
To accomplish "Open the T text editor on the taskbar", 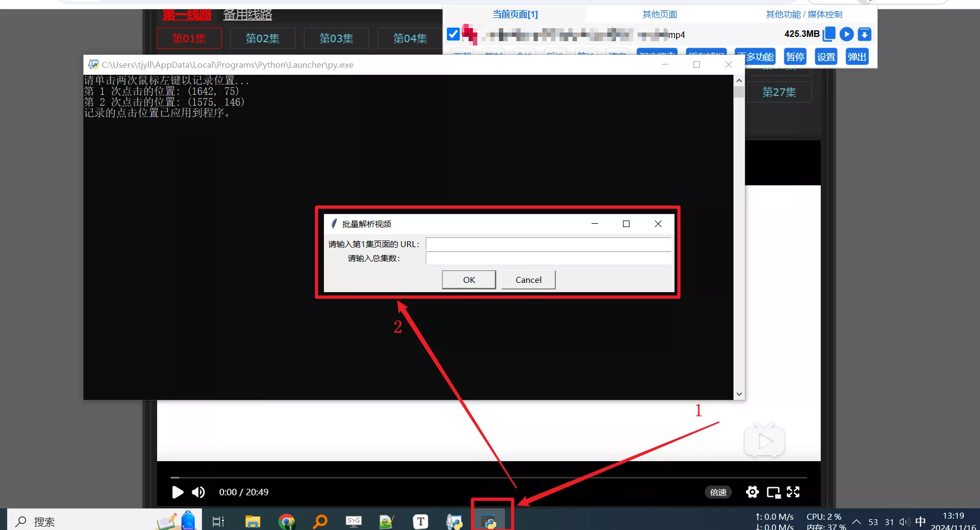I will tap(420, 522).
